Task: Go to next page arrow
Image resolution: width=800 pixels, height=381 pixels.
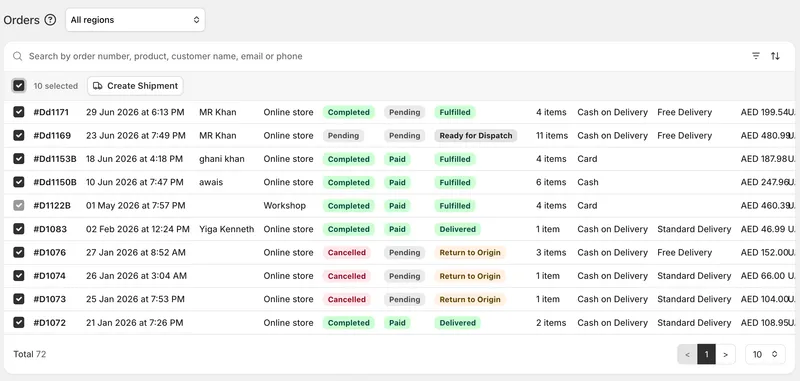Action: point(725,354)
